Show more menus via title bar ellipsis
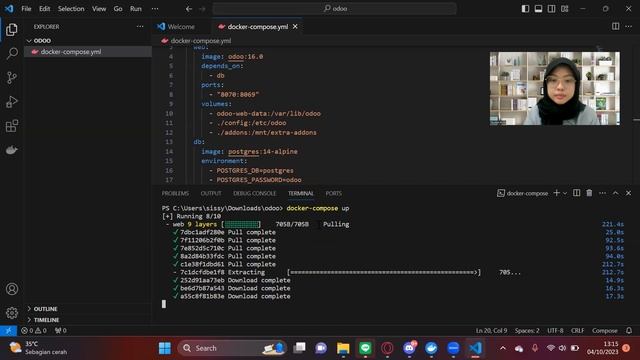The height and width of the screenshot is (360, 640). (x=155, y=9)
